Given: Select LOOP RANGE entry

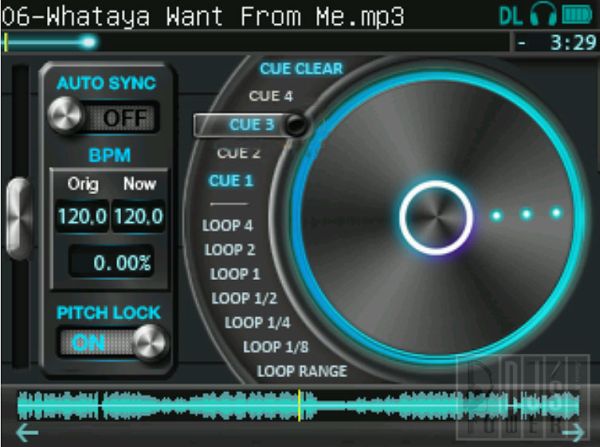Looking at the screenshot, I should point(302,370).
